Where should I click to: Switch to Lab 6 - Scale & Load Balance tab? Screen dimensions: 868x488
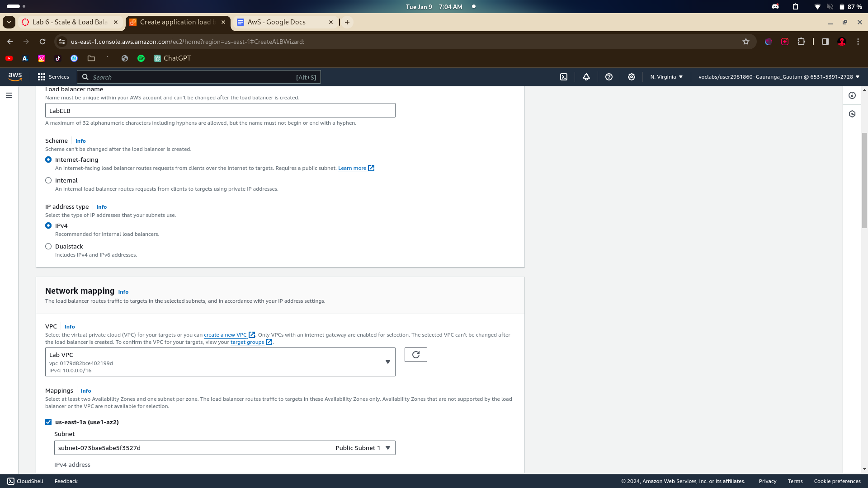[70, 22]
